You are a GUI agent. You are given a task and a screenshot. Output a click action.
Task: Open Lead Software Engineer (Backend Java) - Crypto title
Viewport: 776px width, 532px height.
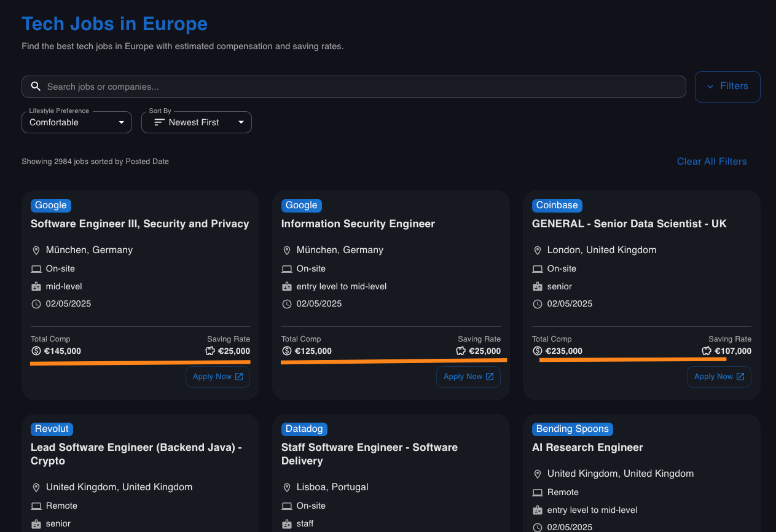136,454
